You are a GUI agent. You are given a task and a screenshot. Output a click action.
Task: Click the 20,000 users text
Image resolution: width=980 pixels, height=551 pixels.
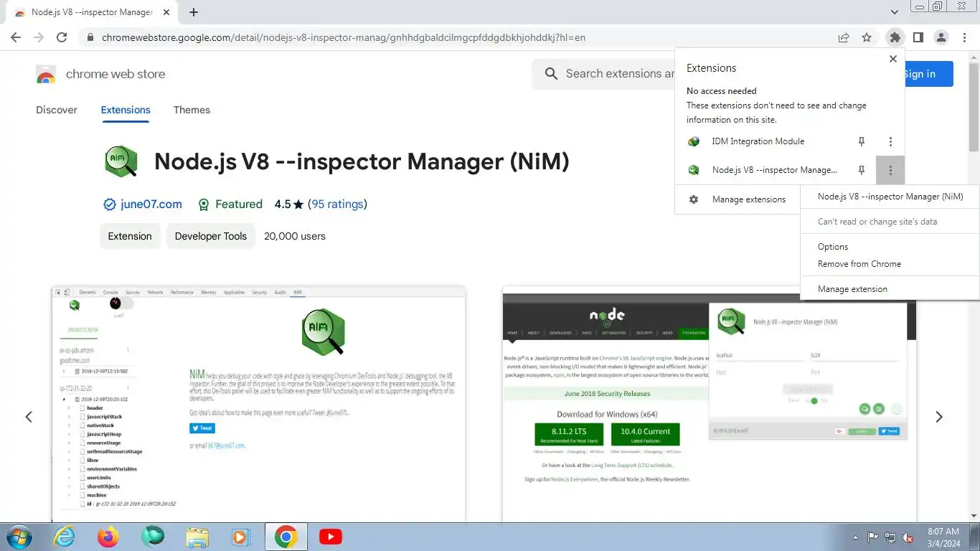pyautogui.click(x=295, y=236)
